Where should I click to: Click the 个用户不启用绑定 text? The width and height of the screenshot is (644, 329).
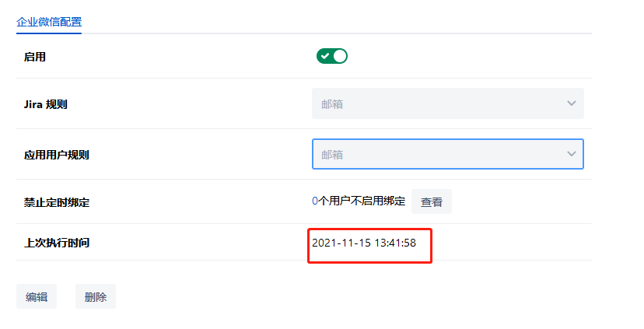[x=362, y=201]
